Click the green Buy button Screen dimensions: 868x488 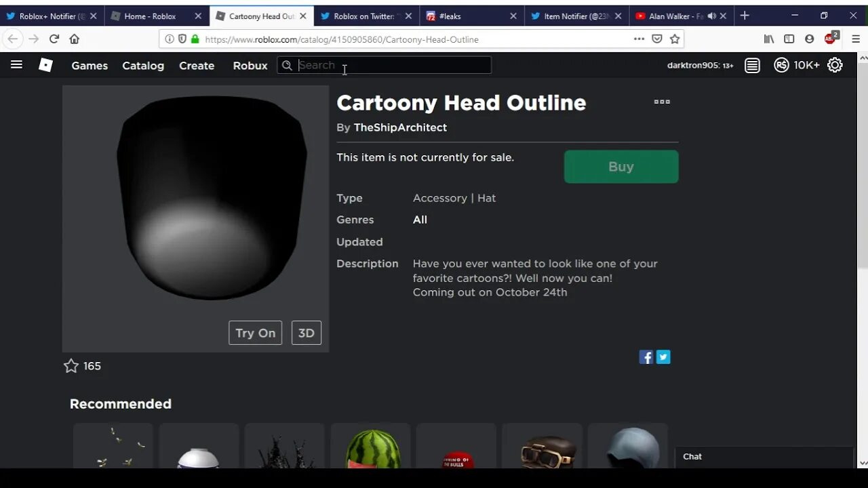pyautogui.click(x=621, y=167)
